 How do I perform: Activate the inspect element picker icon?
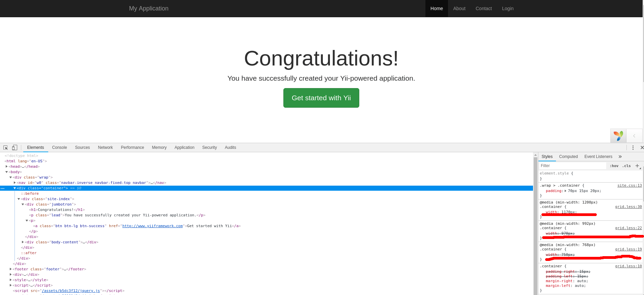coord(5,147)
